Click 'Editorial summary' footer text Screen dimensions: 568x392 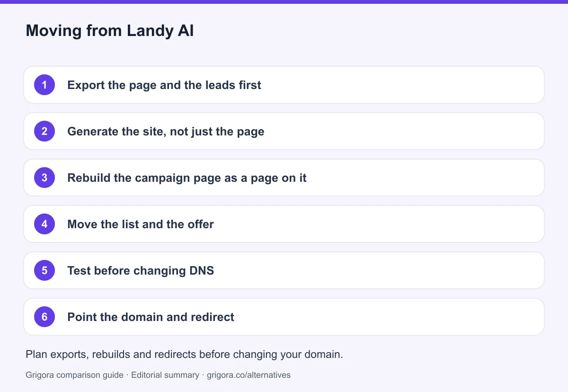165,375
